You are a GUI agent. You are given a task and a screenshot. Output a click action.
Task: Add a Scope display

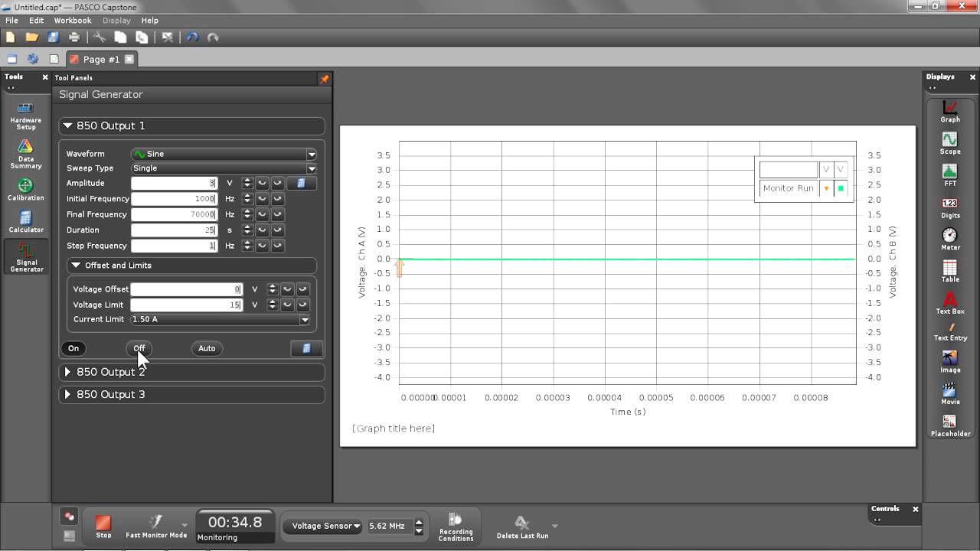(949, 144)
